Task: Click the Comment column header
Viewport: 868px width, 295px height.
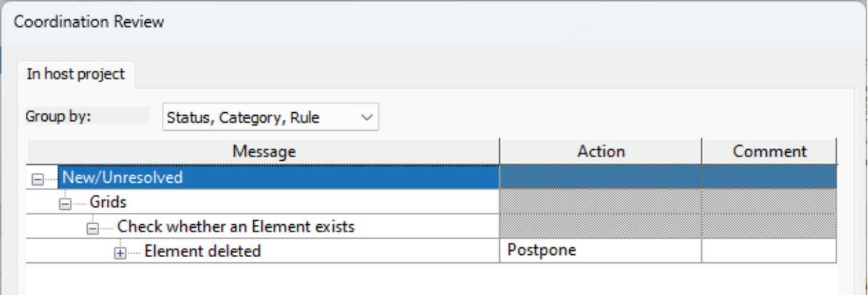Action: 768,151
